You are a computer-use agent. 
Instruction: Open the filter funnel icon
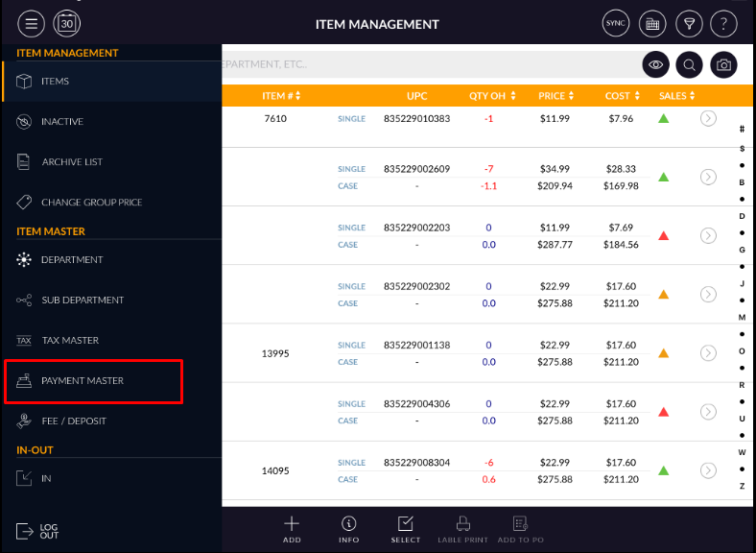[x=688, y=24]
